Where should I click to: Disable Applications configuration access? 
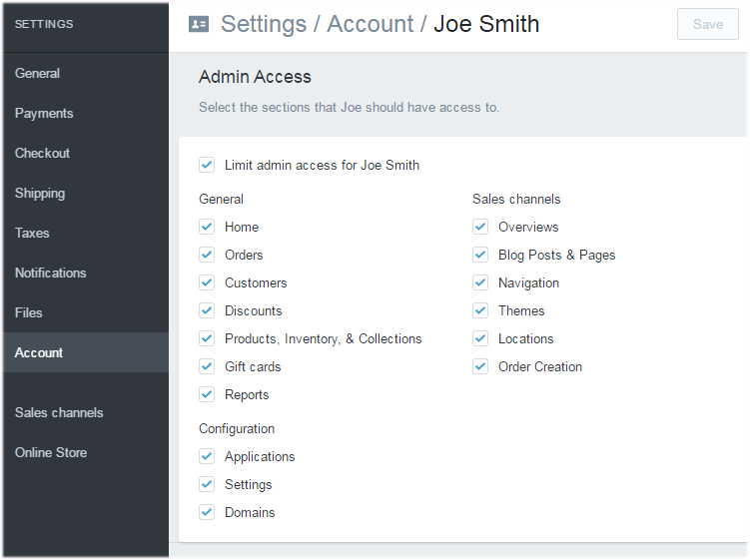point(207,456)
